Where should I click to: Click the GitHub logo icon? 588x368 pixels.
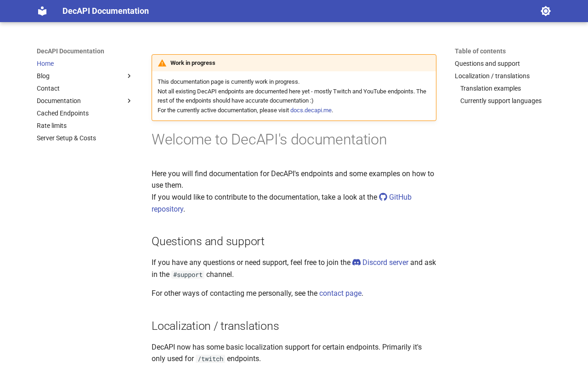point(383,197)
